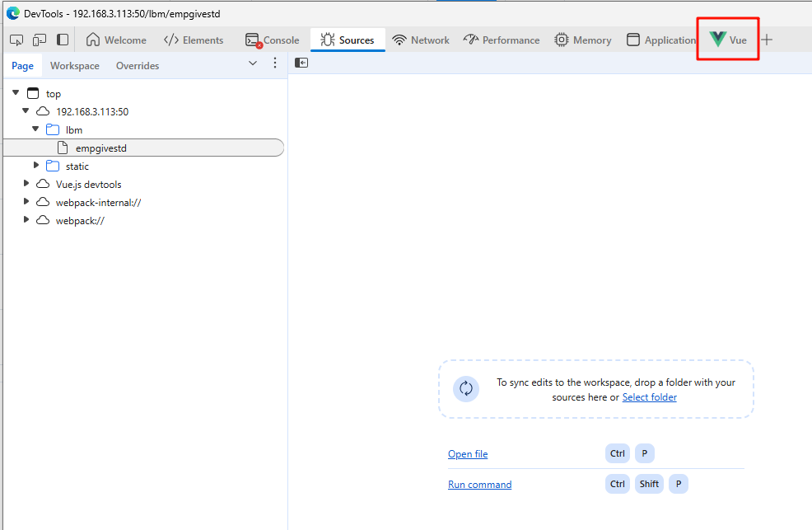
Task: Toggle device emulation icon
Action: pyautogui.click(x=40, y=40)
